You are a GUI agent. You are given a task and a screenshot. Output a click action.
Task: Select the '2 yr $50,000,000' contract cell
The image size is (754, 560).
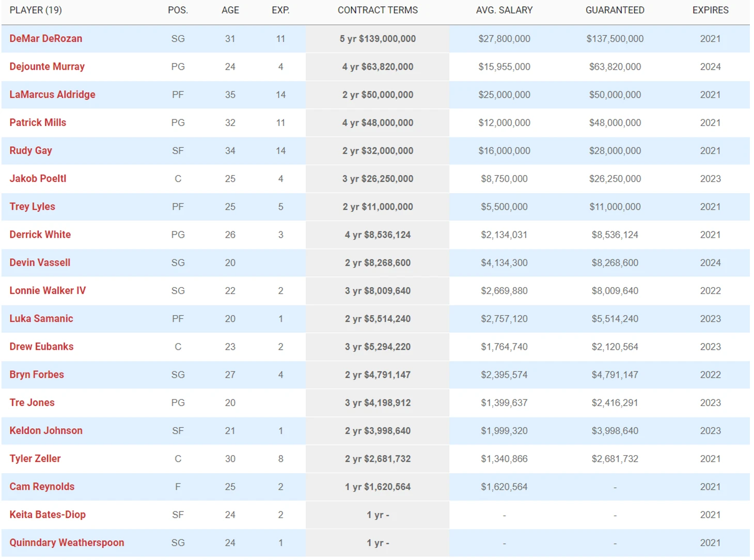coord(378,95)
